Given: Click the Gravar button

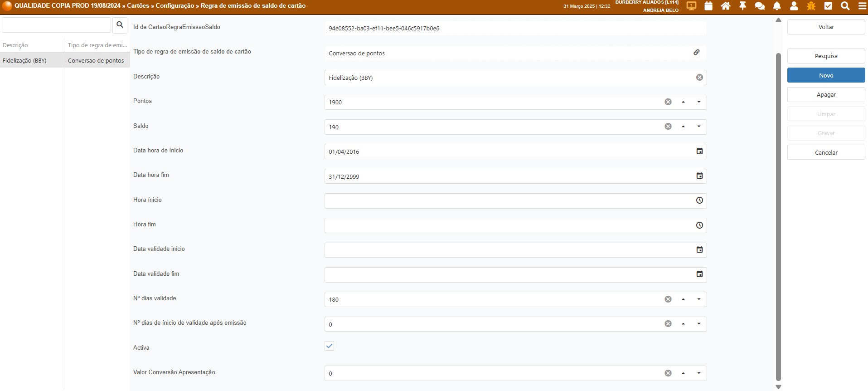Looking at the screenshot, I should (x=826, y=133).
